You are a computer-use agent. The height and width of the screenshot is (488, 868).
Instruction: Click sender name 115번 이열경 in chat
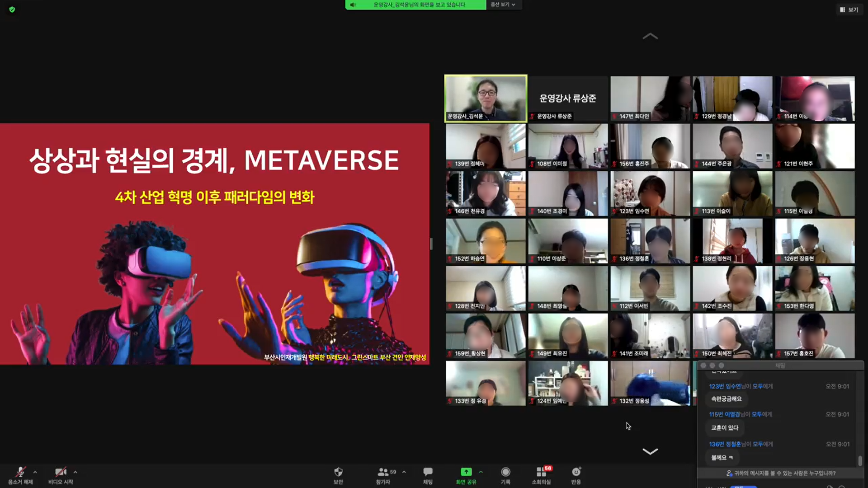(724, 414)
